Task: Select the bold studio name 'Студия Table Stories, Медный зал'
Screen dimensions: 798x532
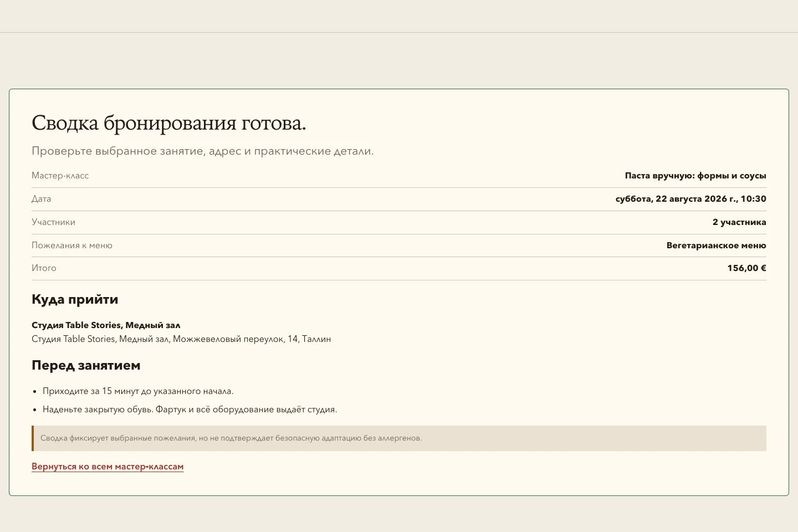Action: pyautogui.click(x=106, y=325)
